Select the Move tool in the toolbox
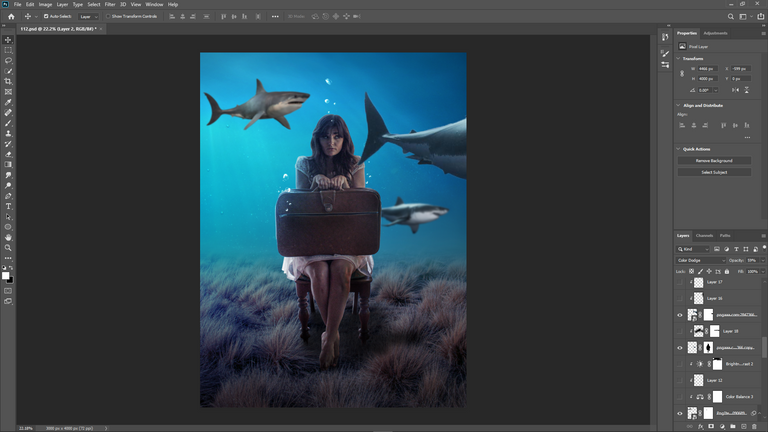768x432 pixels. tap(8, 40)
